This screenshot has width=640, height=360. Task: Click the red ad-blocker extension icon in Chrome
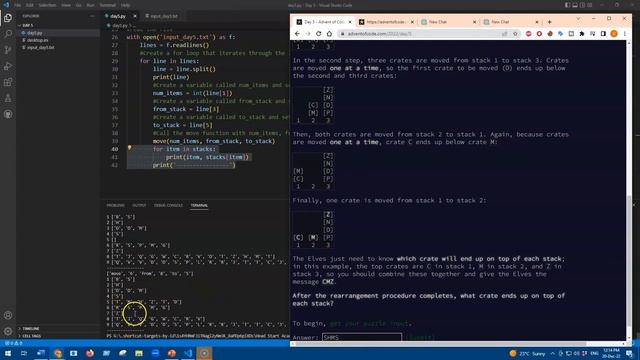(x=529, y=34)
